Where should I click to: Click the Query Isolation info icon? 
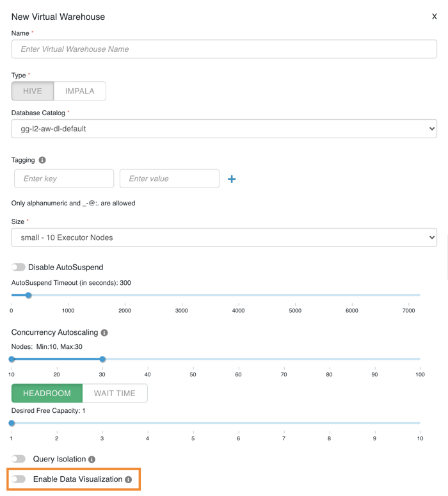coord(92,460)
